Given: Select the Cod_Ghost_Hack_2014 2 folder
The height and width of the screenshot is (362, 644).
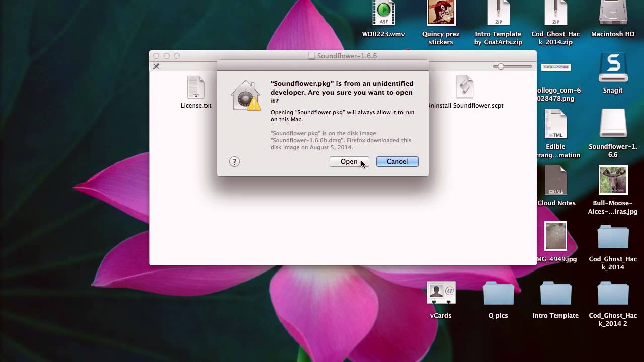Looking at the screenshot, I should (613, 293).
